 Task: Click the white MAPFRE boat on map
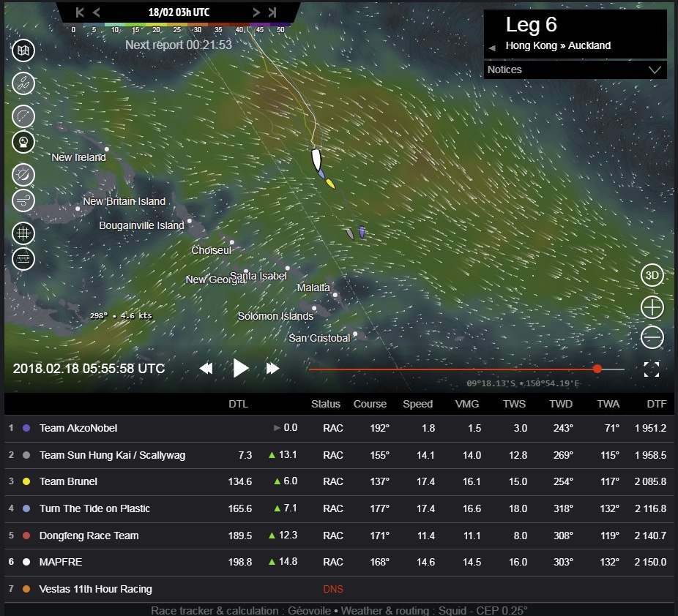316,159
